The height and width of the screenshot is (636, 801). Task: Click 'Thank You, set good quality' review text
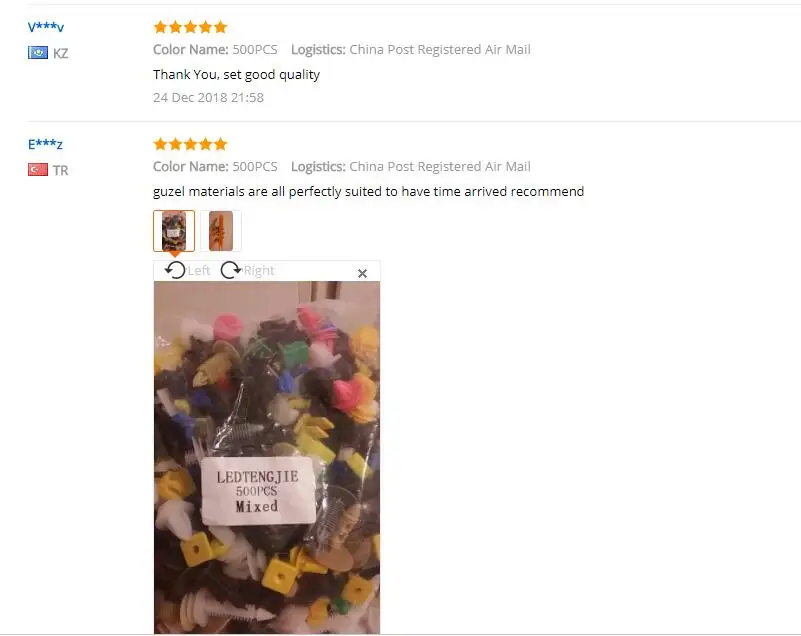pyautogui.click(x=237, y=75)
